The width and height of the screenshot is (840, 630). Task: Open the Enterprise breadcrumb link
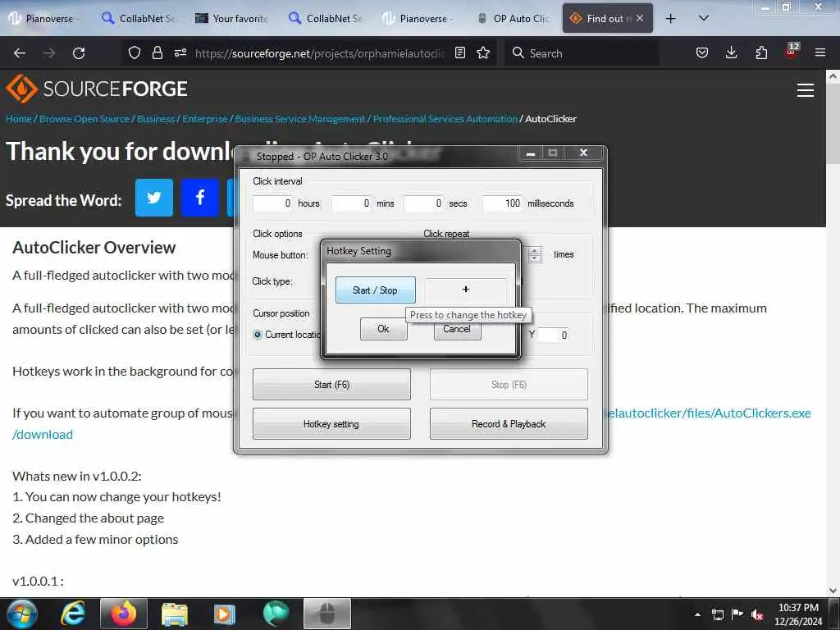tap(204, 119)
